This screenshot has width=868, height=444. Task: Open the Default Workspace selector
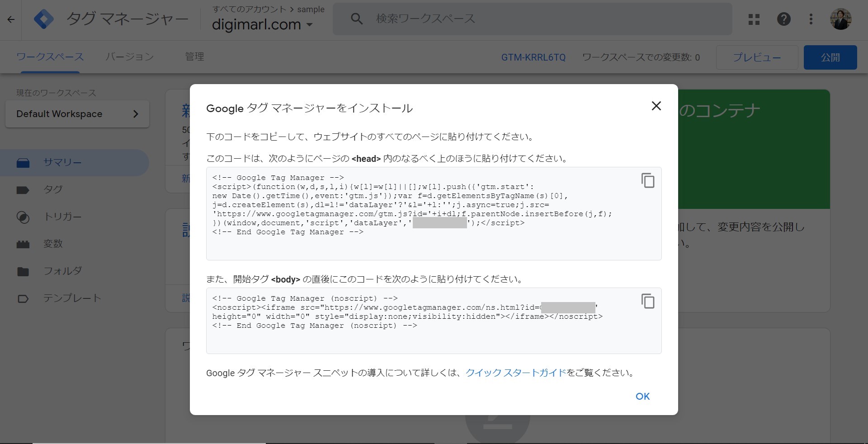coord(77,114)
